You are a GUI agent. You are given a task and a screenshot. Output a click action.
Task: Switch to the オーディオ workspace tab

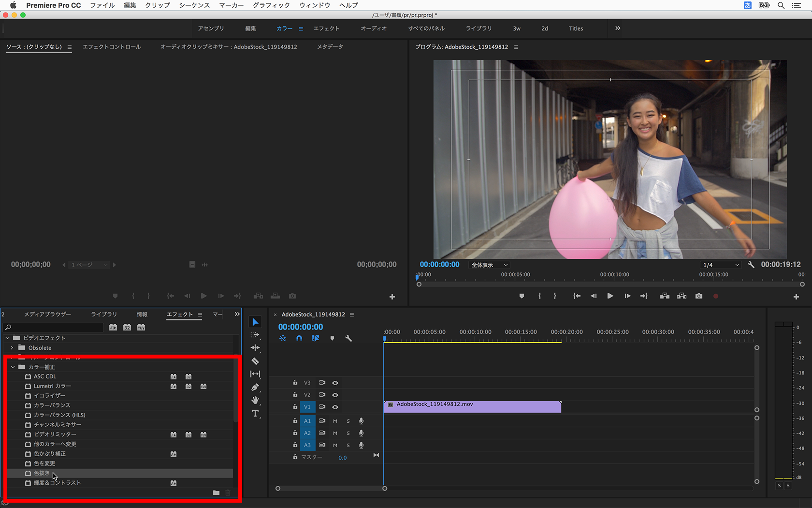tap(374, 29)
